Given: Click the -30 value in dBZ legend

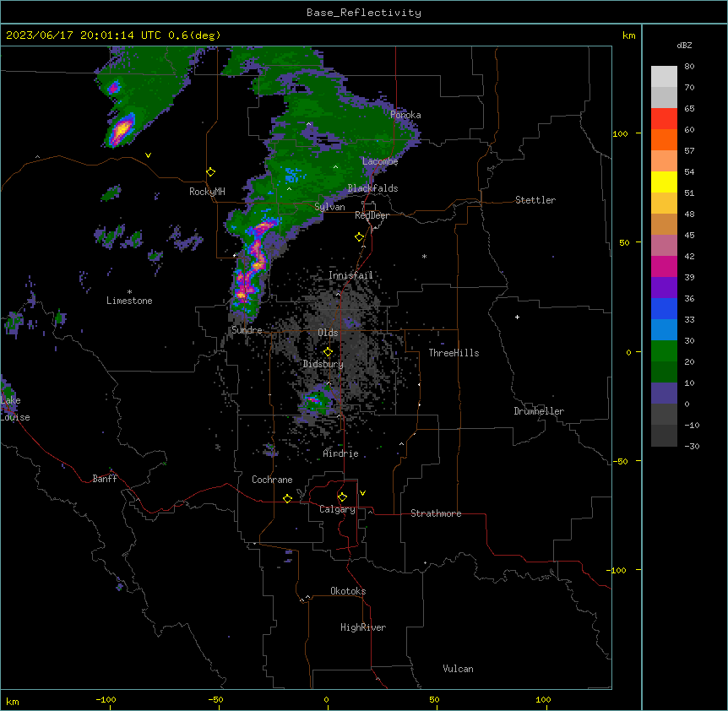Looking at the screenshot, I should (692, 446).
